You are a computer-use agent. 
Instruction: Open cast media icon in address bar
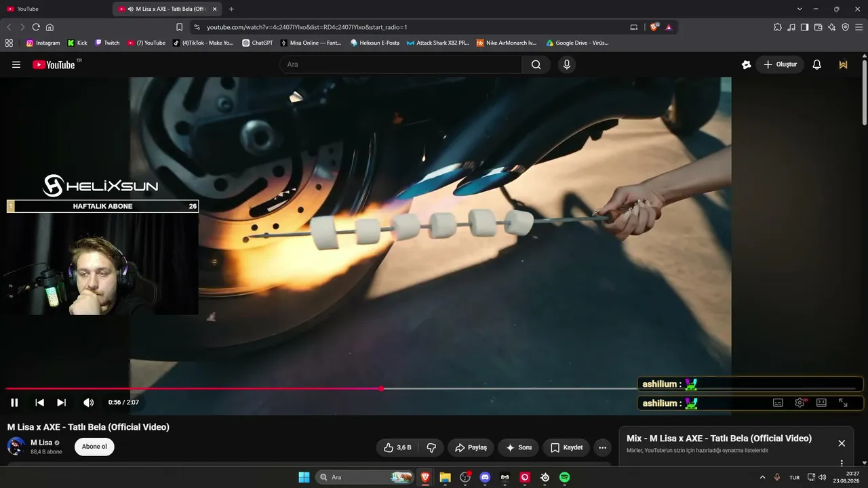click(x=634, y=27)
